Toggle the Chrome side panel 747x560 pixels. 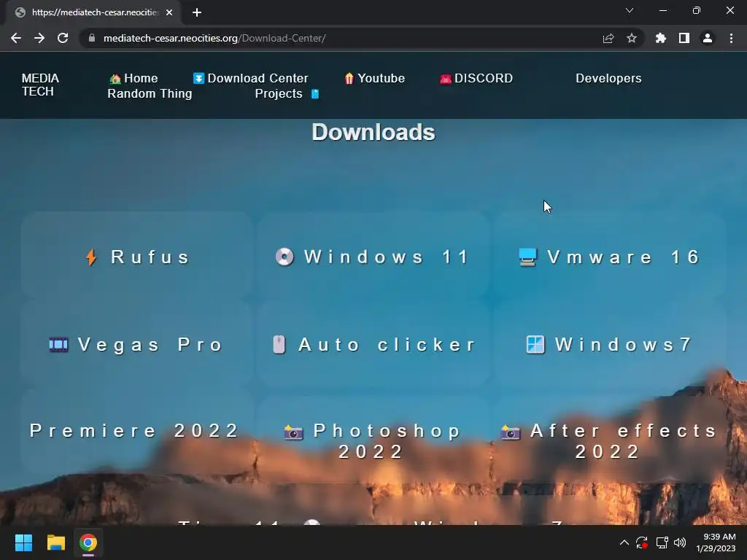[684, 38]
